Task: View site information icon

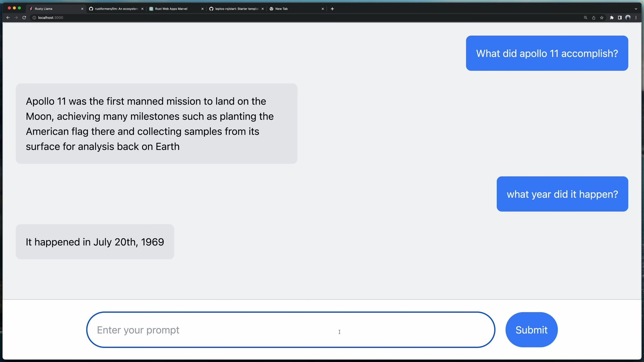Action: (34, 18)
